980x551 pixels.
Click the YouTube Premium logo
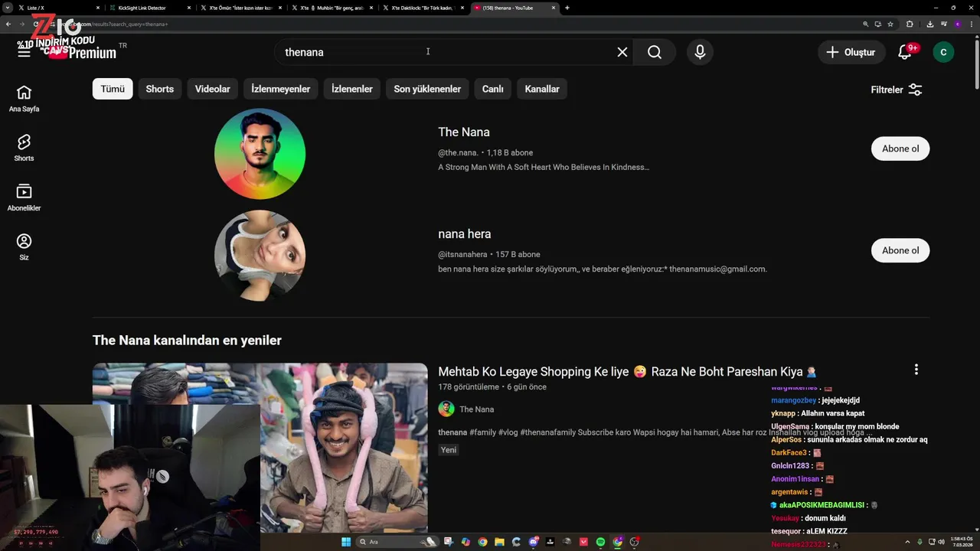coord(84,52)
